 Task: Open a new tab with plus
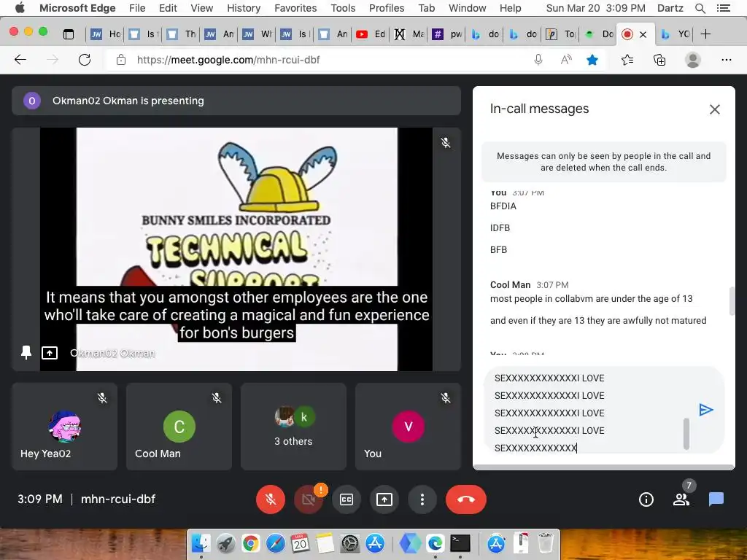(705, 34)
